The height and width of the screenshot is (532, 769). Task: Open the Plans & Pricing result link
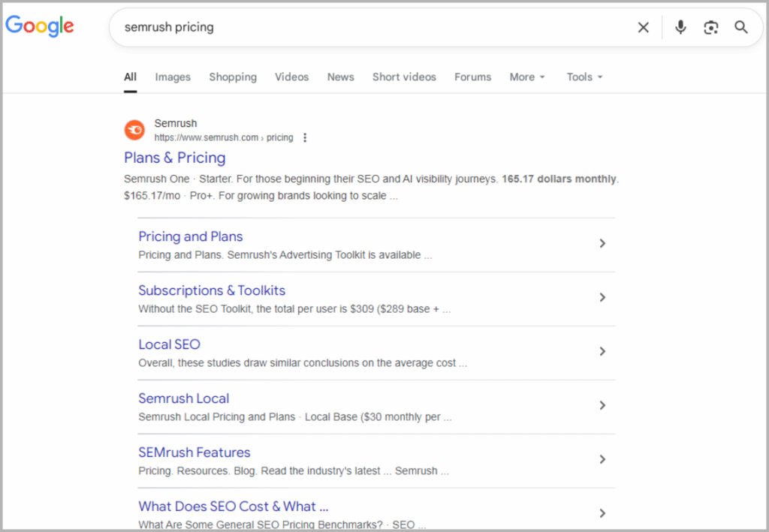[174, 158]
